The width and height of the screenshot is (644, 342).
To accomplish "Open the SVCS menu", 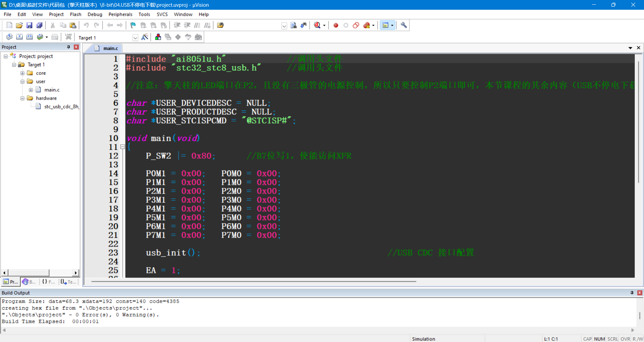I will (162, 14).
